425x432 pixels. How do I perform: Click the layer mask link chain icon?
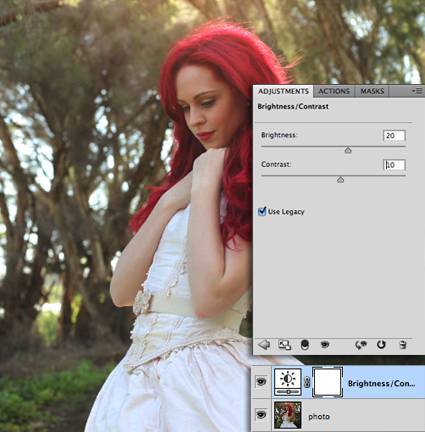(307, 383)
